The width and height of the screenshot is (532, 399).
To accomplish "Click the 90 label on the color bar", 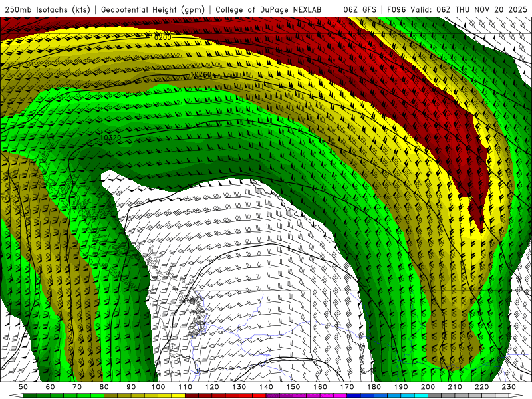I will click(x=131, y=387).
